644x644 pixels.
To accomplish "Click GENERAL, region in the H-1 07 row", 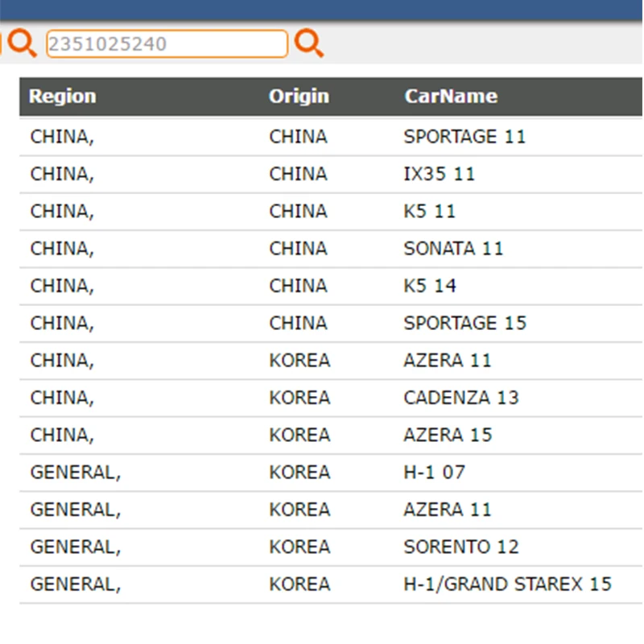I will pyautogui.click(x=76, y=473).
